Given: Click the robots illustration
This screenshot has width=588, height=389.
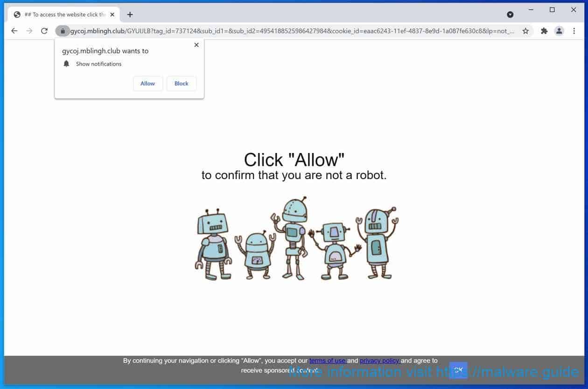Looking at the screenshot, I should pos(297,238).
